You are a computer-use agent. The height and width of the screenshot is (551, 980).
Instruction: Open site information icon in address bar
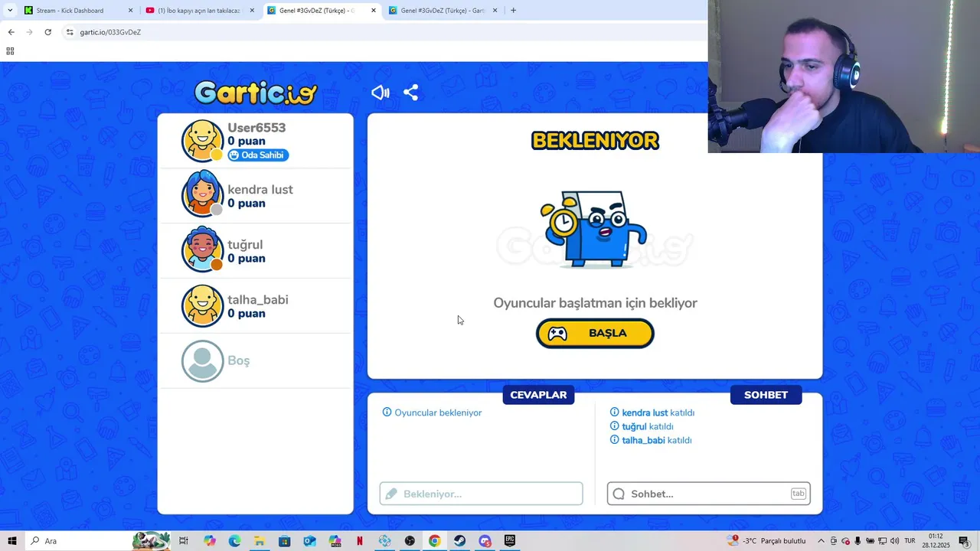click(x=70, y=32)
